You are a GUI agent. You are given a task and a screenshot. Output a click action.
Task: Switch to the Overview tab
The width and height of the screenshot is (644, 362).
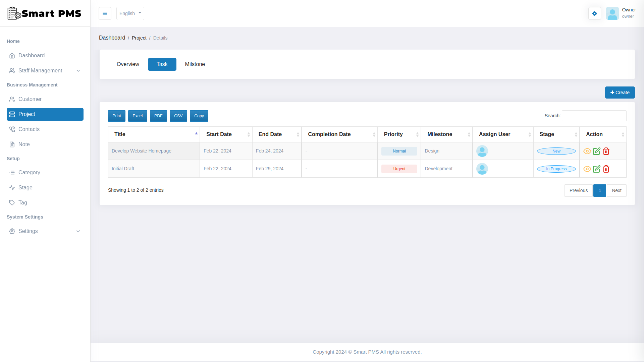(128, 64)
